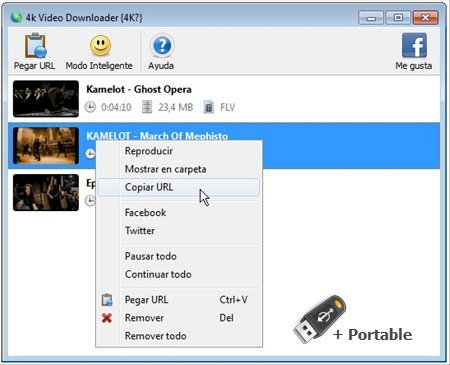Click clock icon in Ghost Opera row

[90, 107]
